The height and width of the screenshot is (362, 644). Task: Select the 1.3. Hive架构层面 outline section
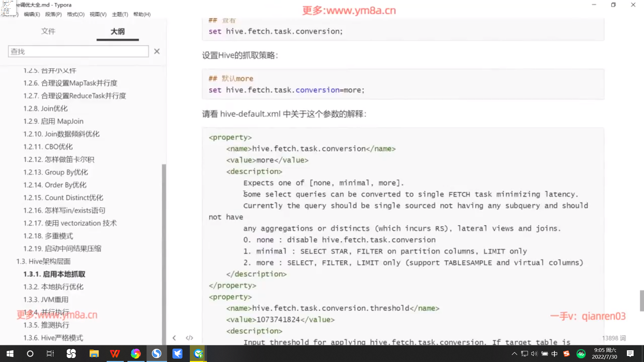pyautogui.click(x=43, y=261)
